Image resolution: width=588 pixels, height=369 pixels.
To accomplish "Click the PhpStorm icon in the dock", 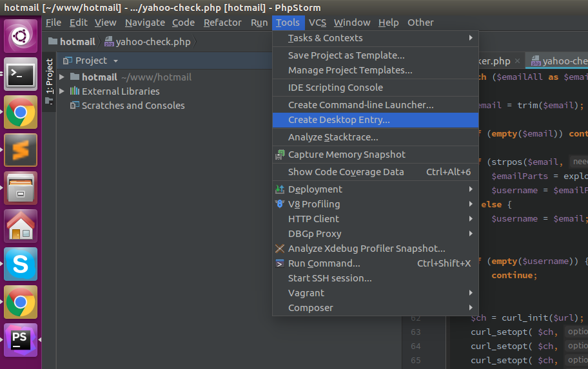I will (21, 340).
